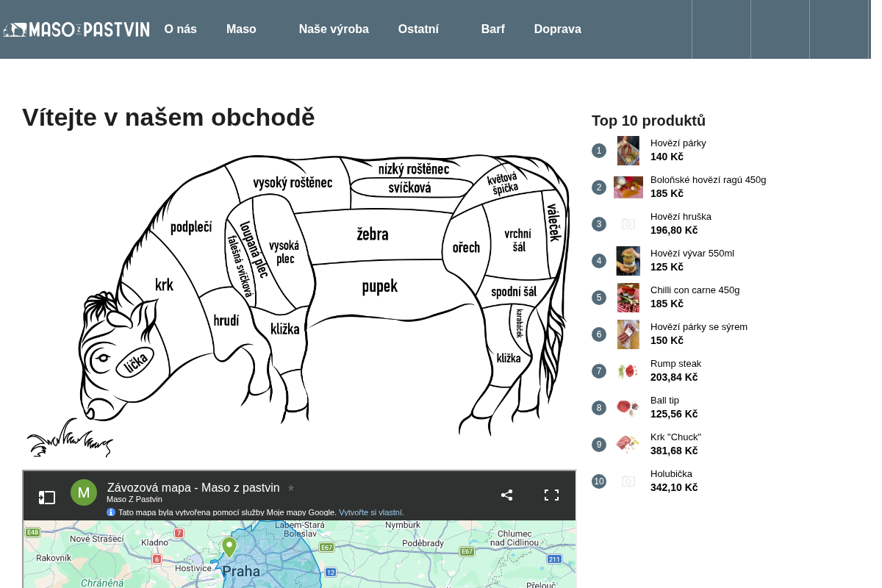Open Rump steak product thumbnail
The image size is (882, 588).
point(628,371)
